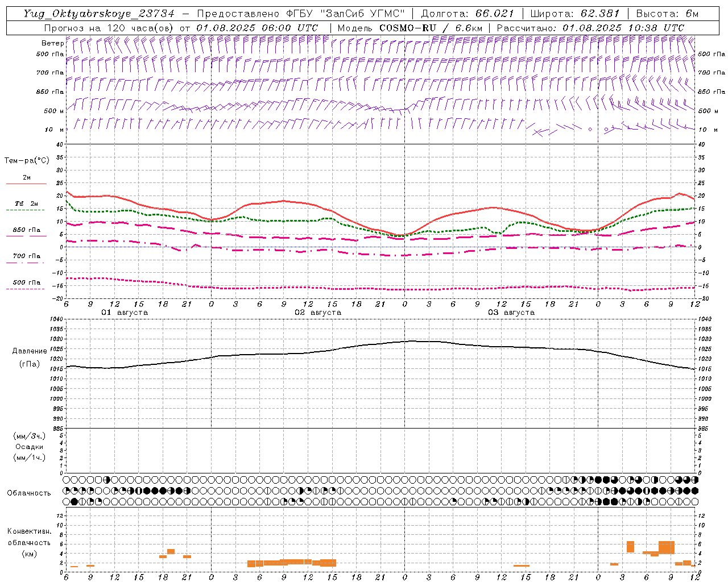This screenshot has width=728, height=582.
Task: Click the long orange bar spanning 02 августа midday
Action: (x=292, y=563)
